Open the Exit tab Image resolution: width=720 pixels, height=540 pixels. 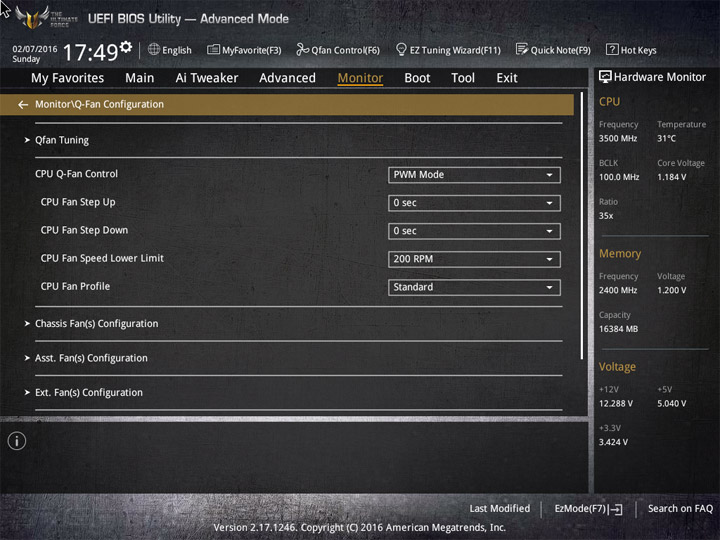coord(507,78)
